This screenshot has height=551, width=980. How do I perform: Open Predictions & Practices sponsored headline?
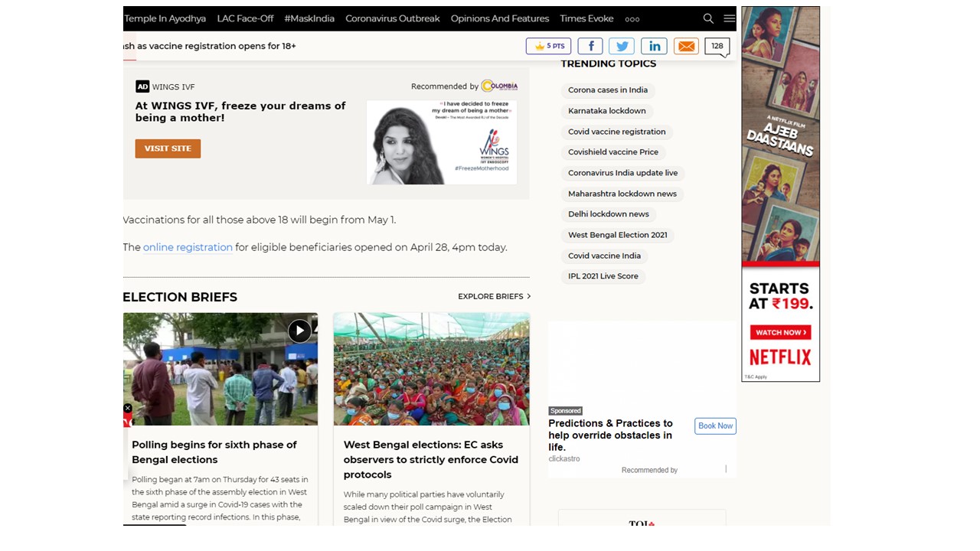pos(610,435)
